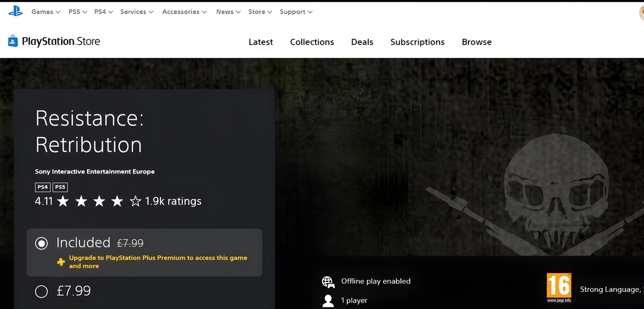Image resolution: width=644 pixels, height=309 pixels.
Task: Click Sony Interactive Entertainment Europe publisher name
Action: (x=94, y=172)
